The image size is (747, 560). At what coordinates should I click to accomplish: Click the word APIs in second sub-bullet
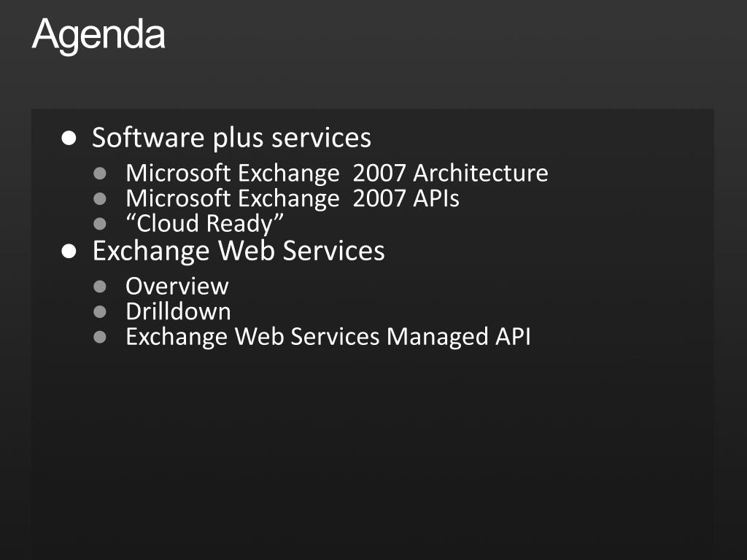tap(436, 198)
